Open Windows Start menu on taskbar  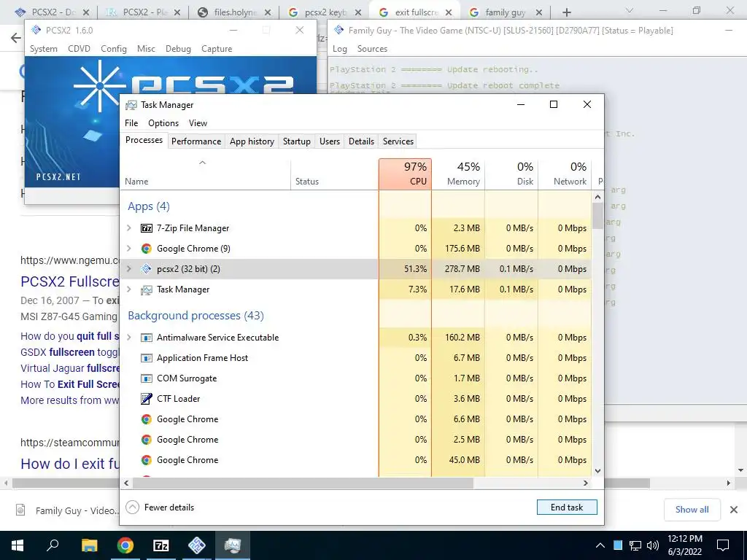18,545
